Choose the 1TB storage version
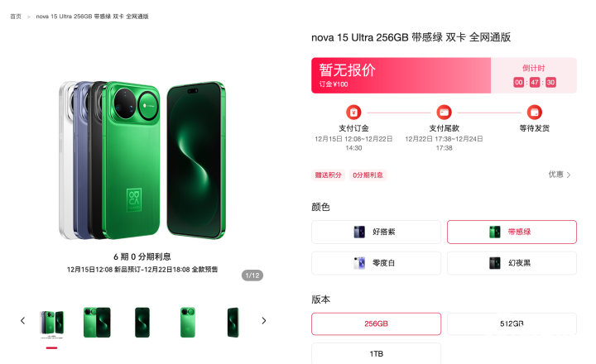596x364 pixels. [x=376, y=353]
